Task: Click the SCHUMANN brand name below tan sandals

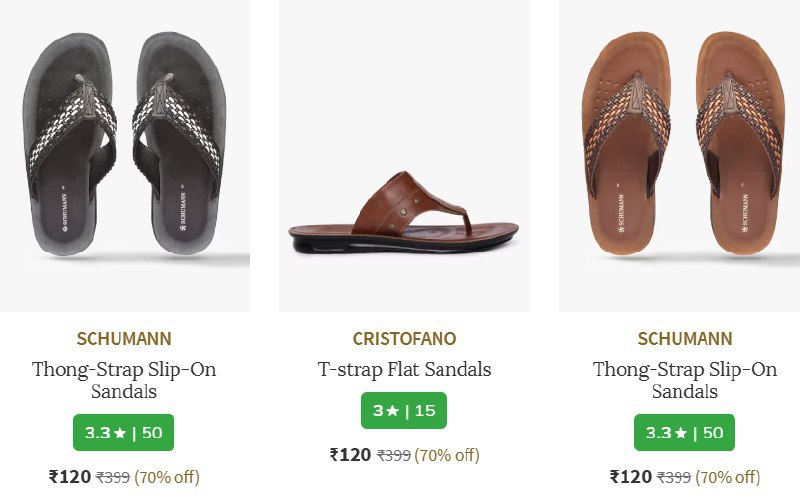Action: 685,338
